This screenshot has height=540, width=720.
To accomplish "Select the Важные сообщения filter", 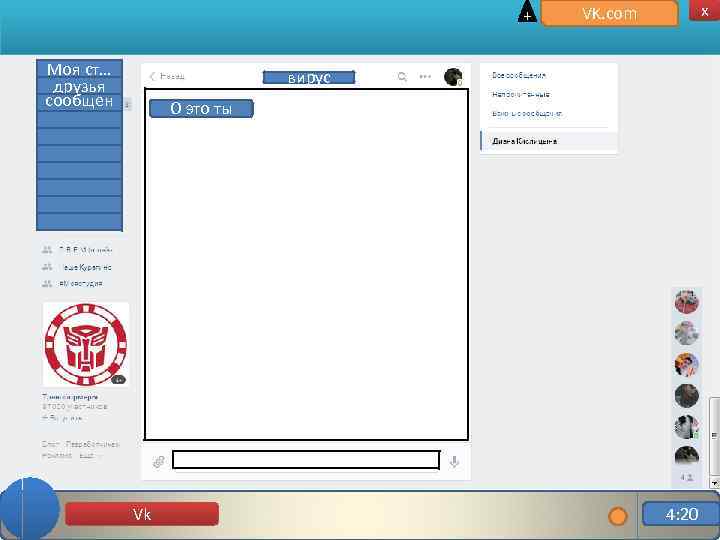I will pyautogui.click(x=527, y=113).
